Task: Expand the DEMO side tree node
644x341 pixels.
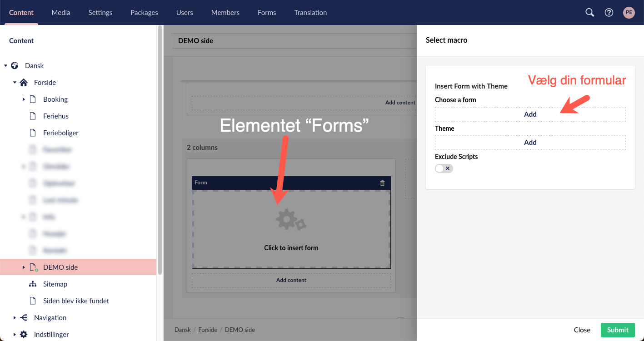Action: [24, 267]
